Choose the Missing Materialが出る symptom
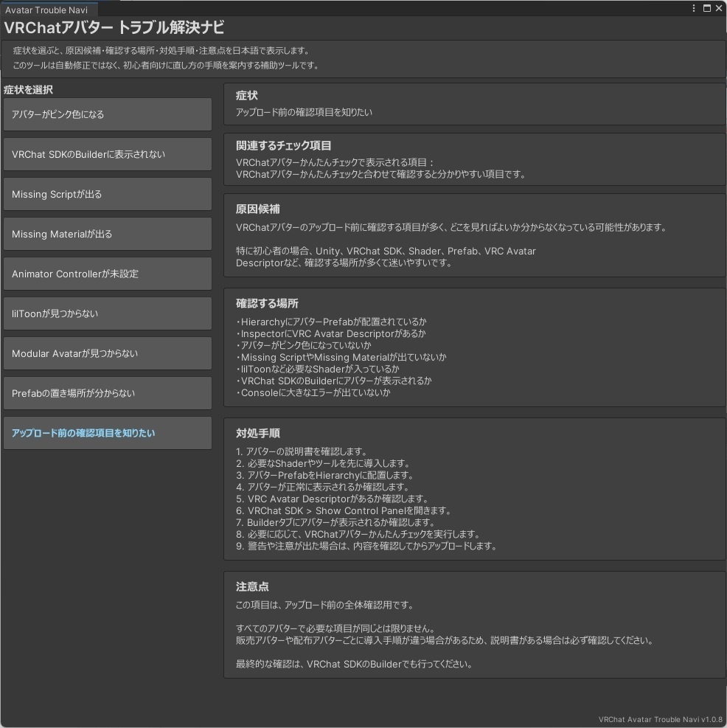The image size is (727, 728). (107, 234)
